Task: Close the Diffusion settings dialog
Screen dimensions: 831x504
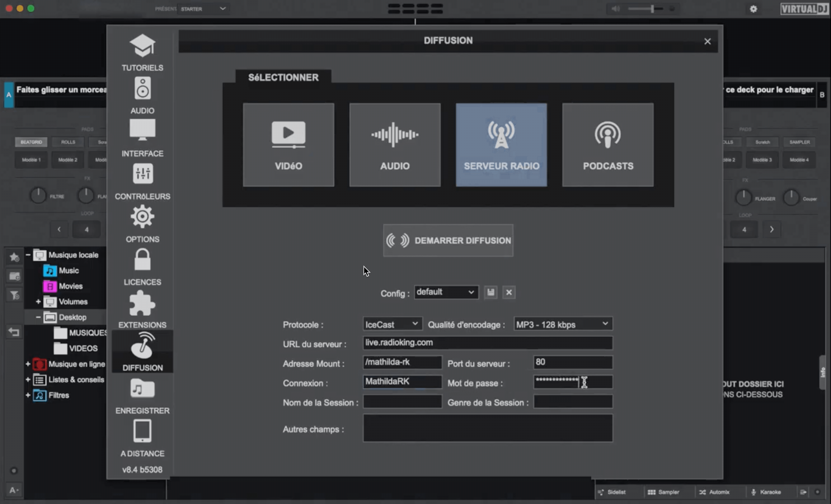Action: pyautogui.click(x=707, y=41)
